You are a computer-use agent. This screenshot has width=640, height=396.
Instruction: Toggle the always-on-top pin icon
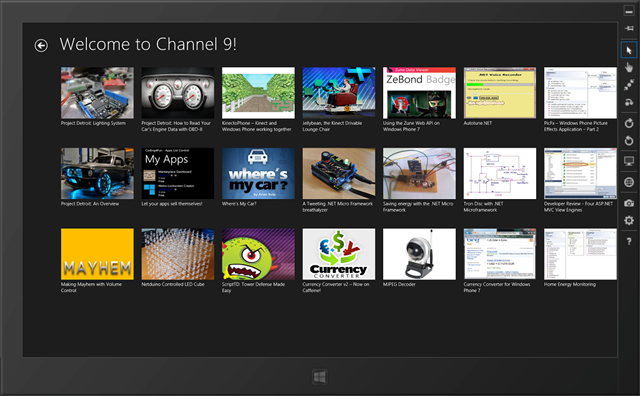click(629, 28)
